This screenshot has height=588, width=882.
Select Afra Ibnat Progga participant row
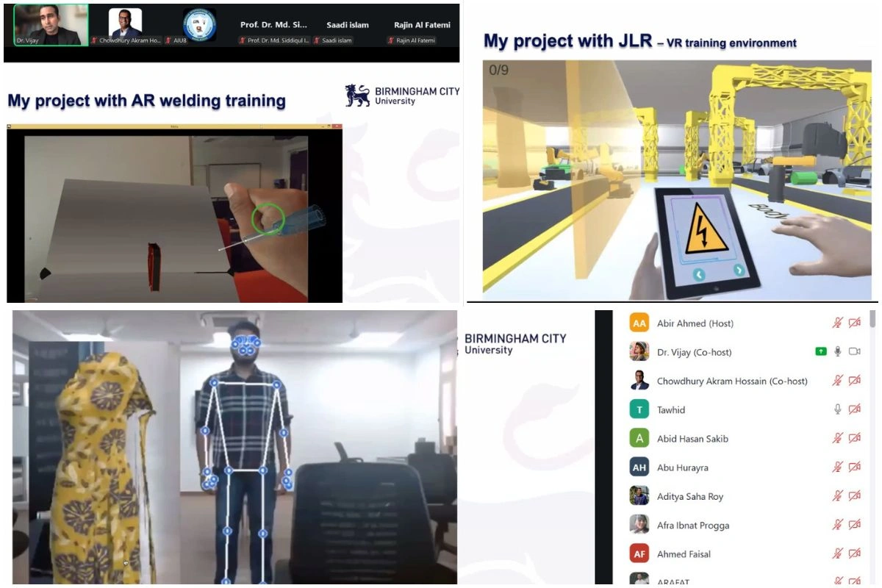coord(692,526)
